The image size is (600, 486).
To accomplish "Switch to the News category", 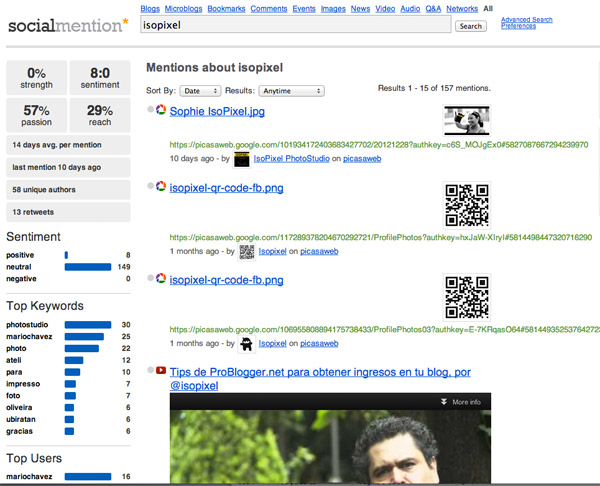I will [x=360, y=8].
